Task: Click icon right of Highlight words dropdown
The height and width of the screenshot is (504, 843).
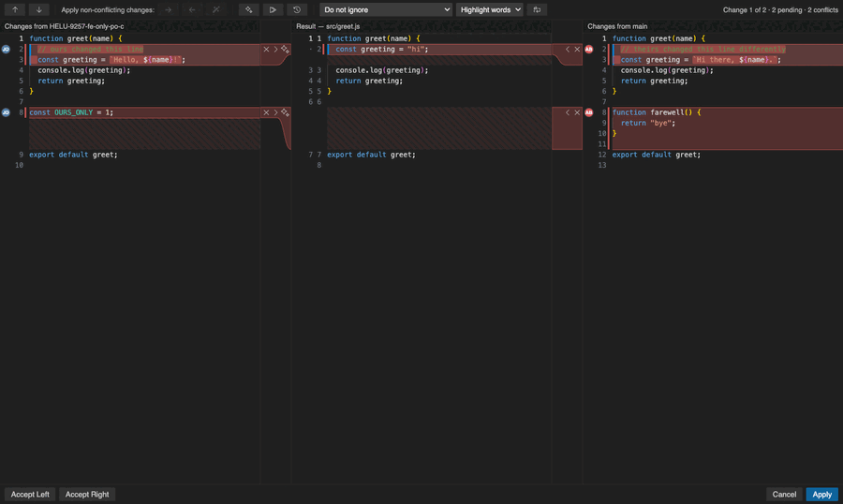Action: pos(537,9)
